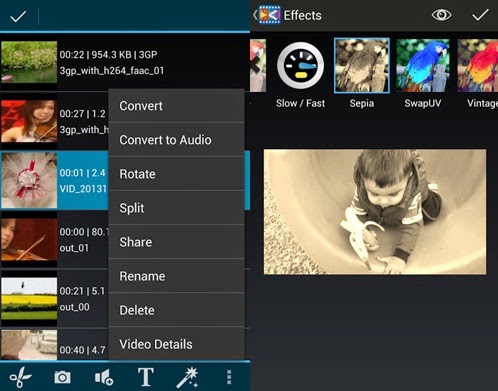
Task: Open the magic wand effects tool
Action: pyautogui.click(x=188, y=377)
